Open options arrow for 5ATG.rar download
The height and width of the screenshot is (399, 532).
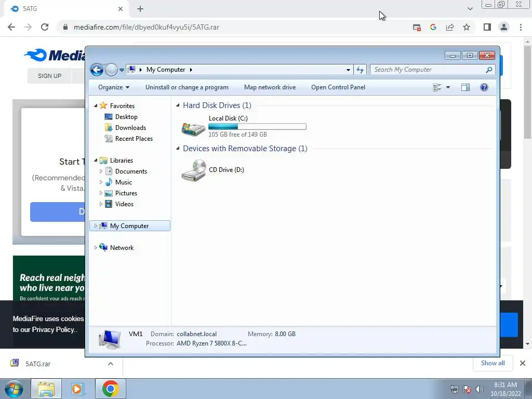pos(111,364)
